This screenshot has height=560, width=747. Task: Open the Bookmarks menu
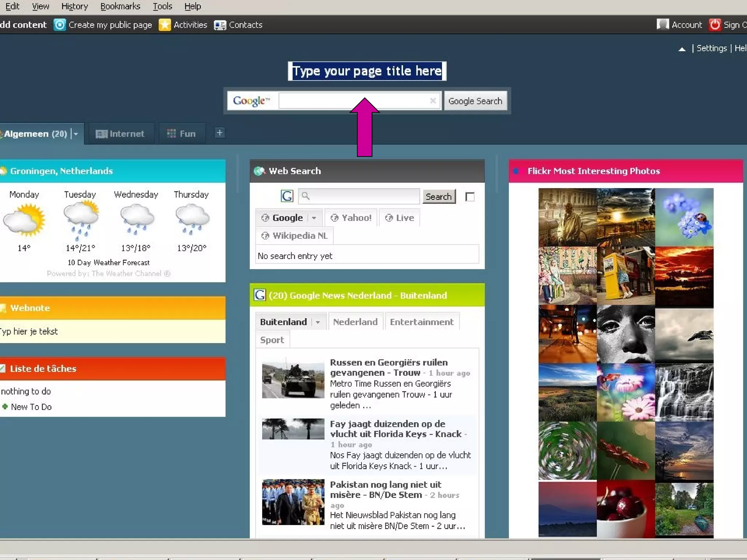[x=120, y=6]
